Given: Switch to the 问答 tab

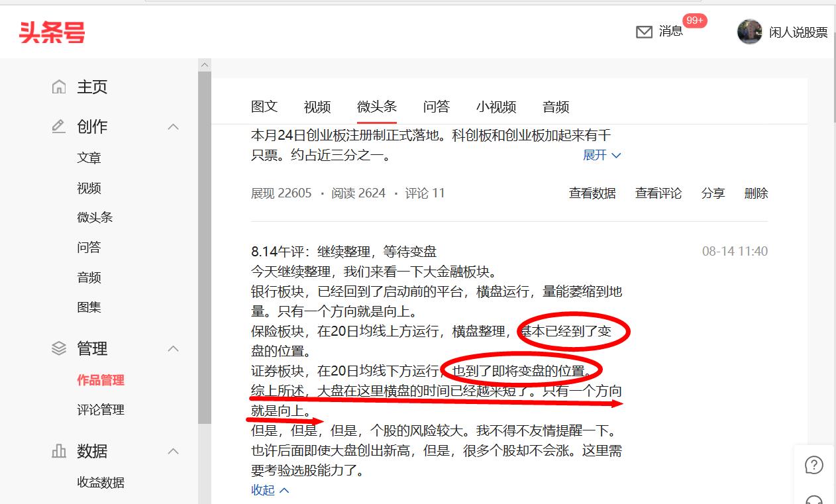Looking at the screenshot, I should [x=435, y=107].
